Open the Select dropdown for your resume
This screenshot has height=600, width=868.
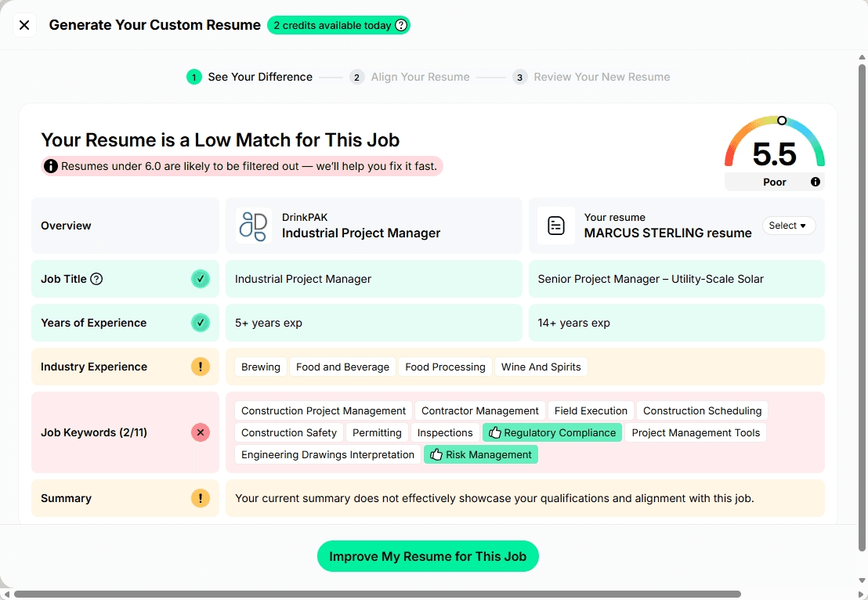coord(788,225)
